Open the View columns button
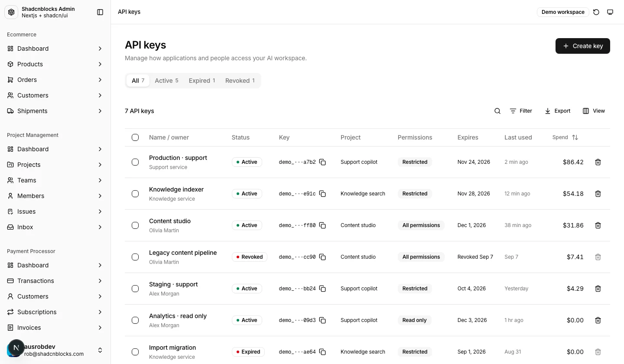 594,111
